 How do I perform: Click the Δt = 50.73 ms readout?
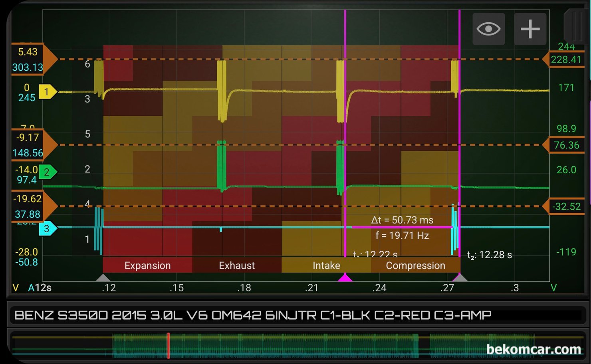pyautogui.click(x=402, y=220)
